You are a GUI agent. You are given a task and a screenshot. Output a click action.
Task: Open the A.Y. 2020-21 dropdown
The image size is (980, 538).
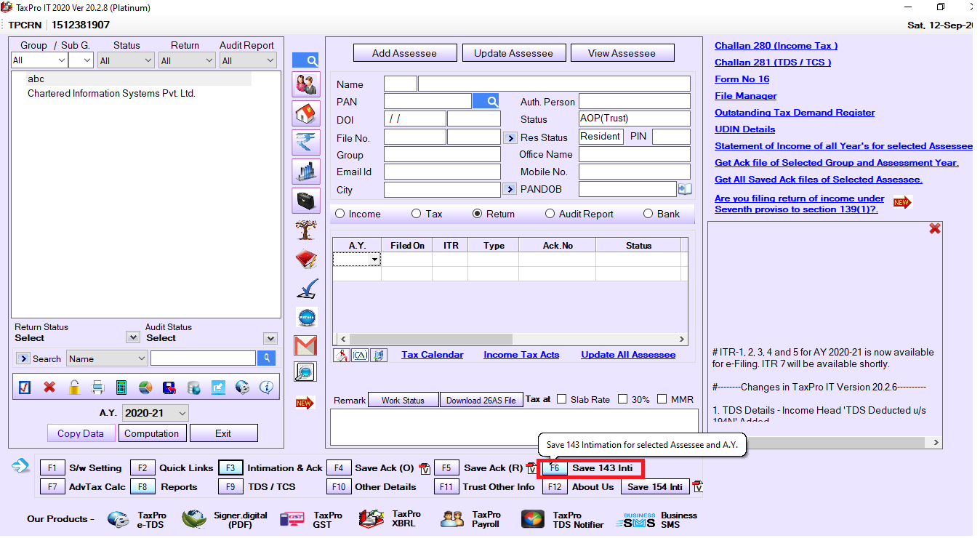coord(156,413)
